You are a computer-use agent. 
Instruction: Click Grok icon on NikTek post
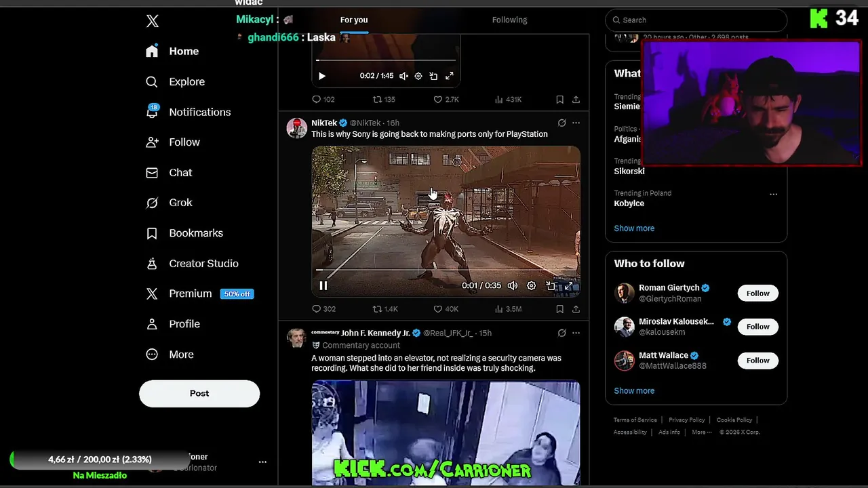point(561,123)
